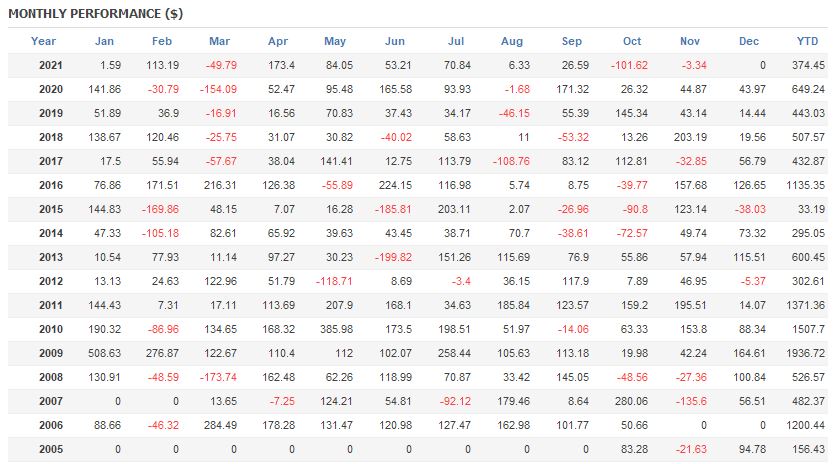The width and height of the screenshot is (834, 464).
Task: Click the 1371.36 YTD total
Action: pos(805,305)
